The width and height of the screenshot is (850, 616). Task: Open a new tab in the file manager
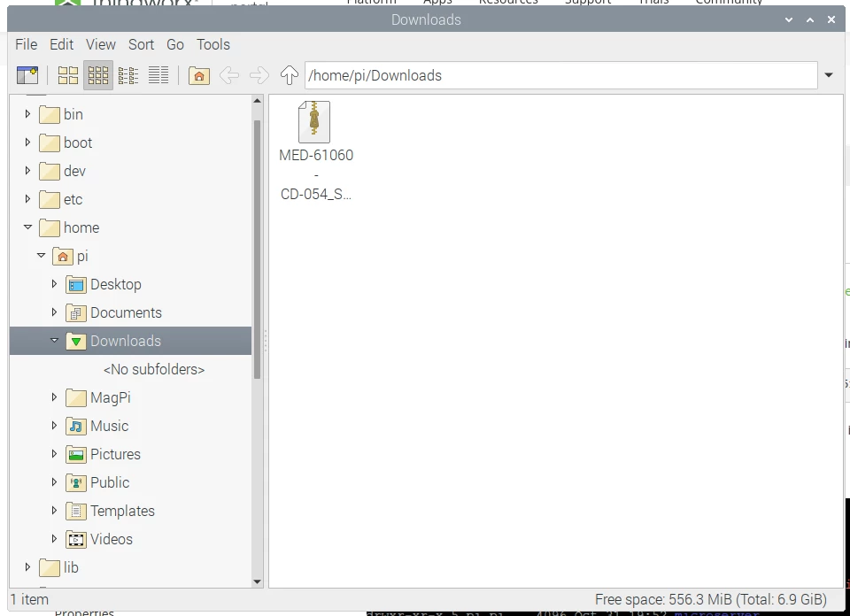pyautogui.click(x=27, y=75)
